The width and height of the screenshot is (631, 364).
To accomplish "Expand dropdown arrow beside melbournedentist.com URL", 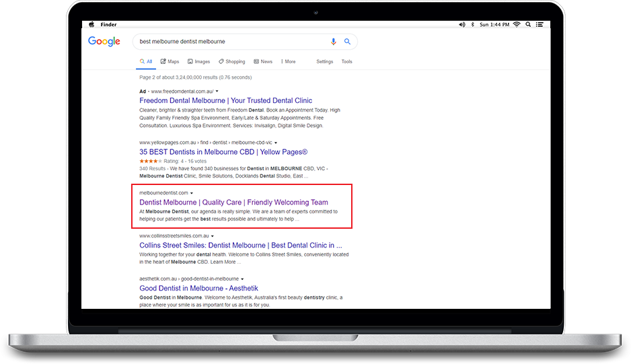I will coord(192,193).
